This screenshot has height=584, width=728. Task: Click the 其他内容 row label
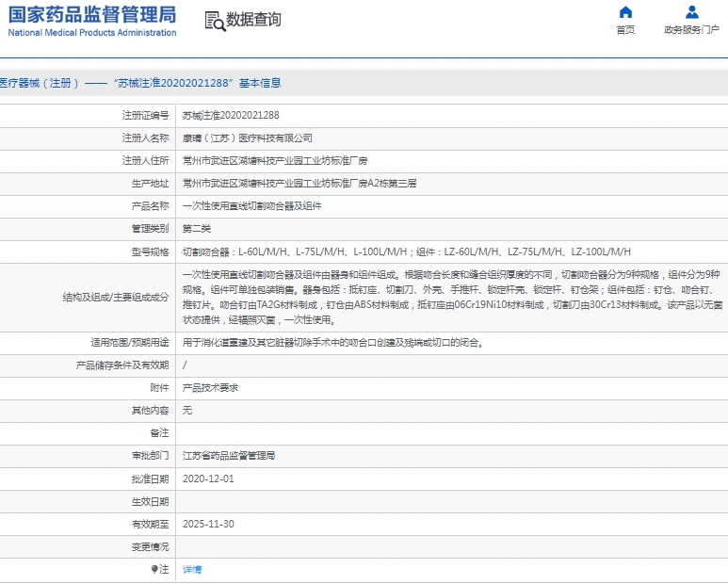point(150,411)
